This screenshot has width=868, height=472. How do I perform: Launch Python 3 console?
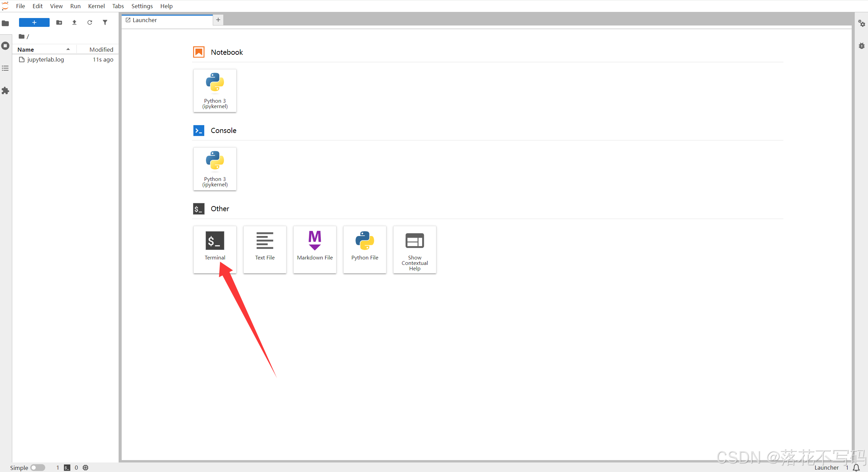tap(215, 169)
